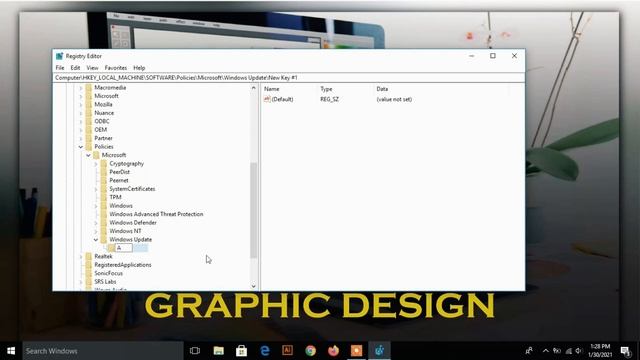640x360 pixels.
Task: Collapse the Windows Update key
Action: pyautogui.click(x=96, y=240)
